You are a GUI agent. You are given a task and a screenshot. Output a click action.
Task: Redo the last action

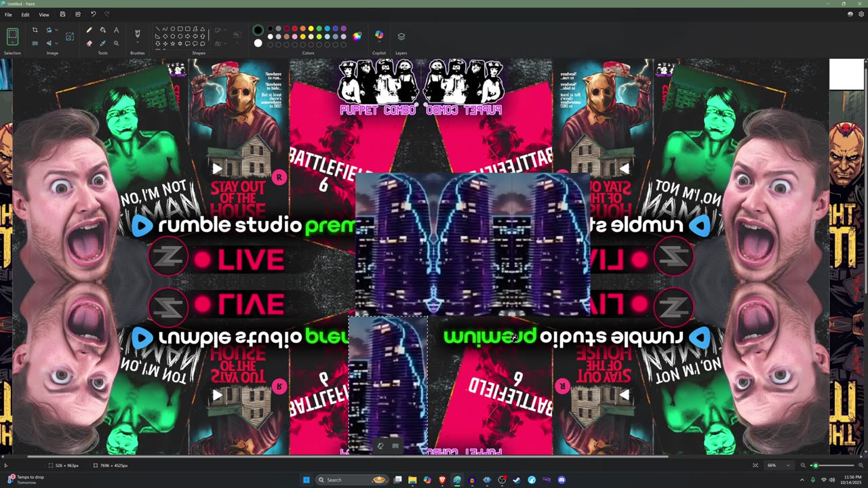point(106,14)
